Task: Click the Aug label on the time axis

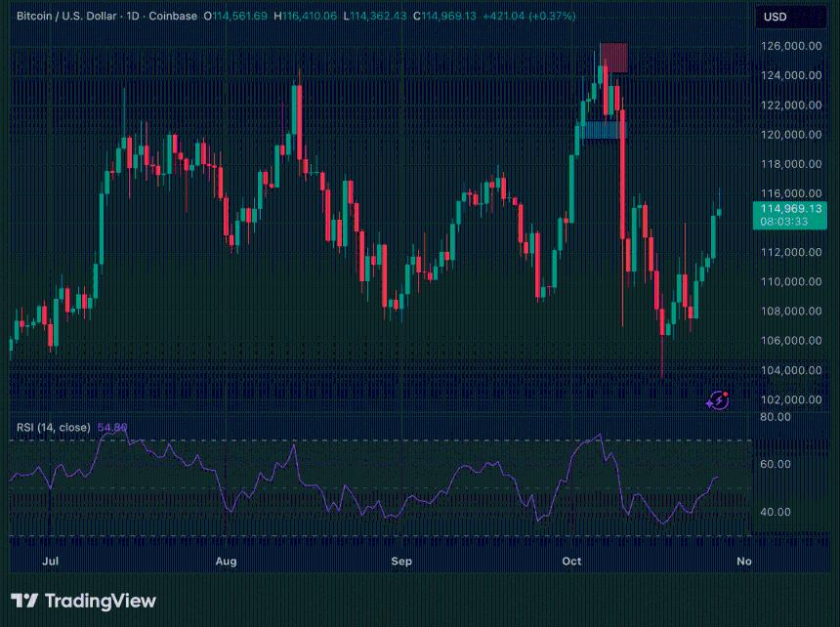Action: point(226,562)
